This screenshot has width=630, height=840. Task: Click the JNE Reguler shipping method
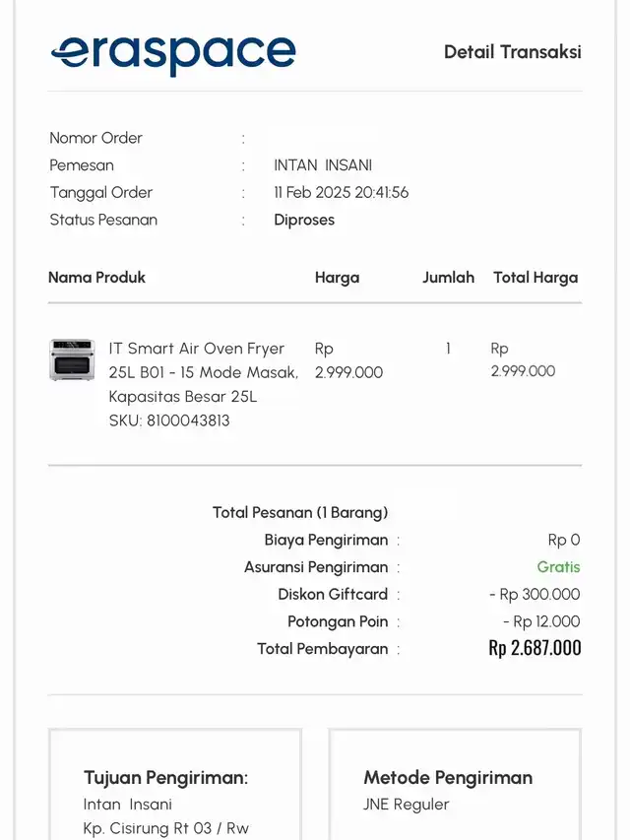tap(407, 805)
